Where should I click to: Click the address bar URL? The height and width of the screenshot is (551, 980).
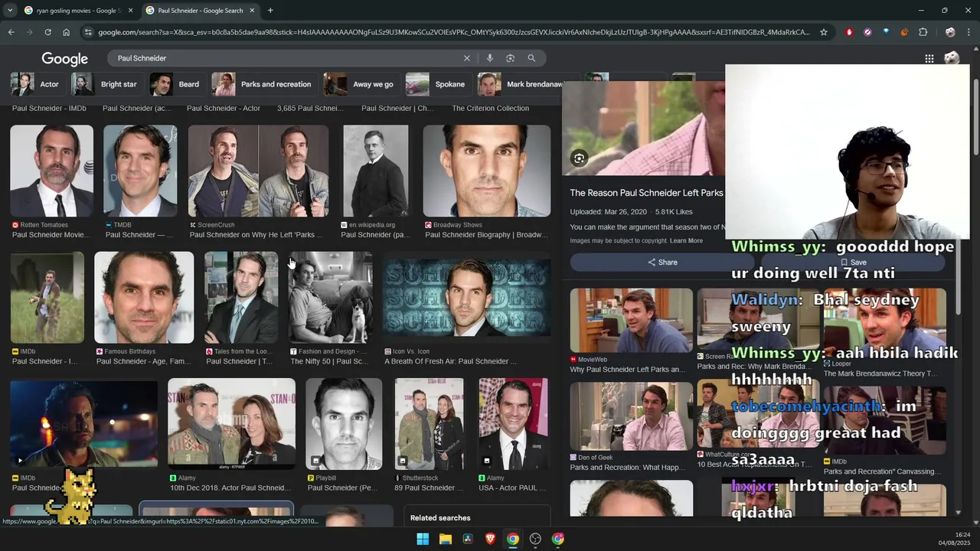(453, 32)
